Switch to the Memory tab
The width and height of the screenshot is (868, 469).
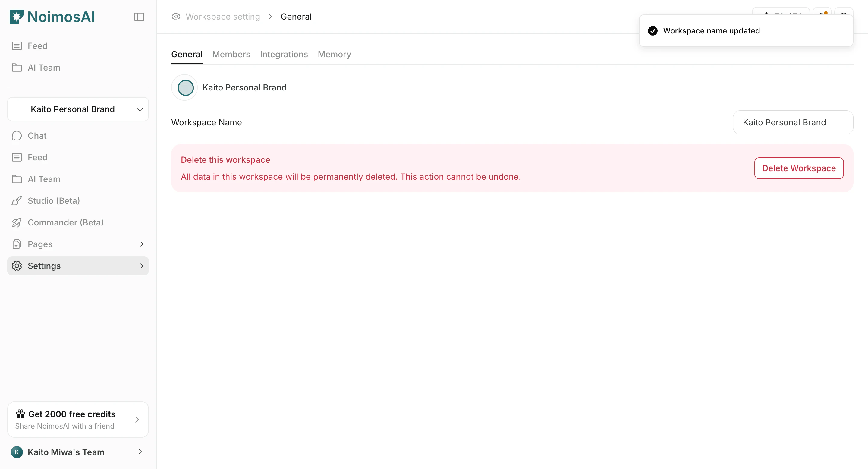(334, 54)
